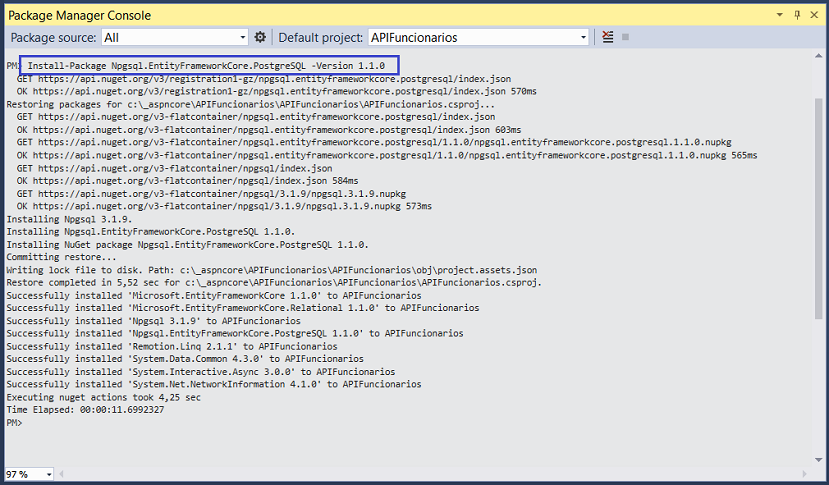Click the Package Manager Console title text

(x=79, y=15)
